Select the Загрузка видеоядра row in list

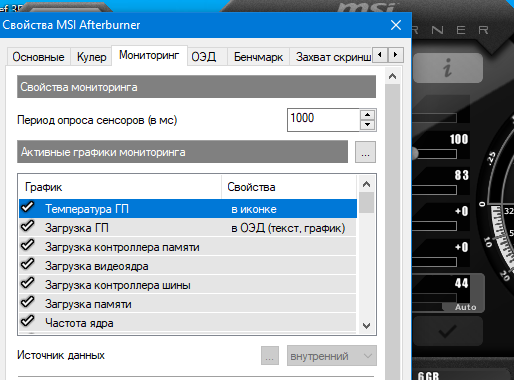pos(188,266)
